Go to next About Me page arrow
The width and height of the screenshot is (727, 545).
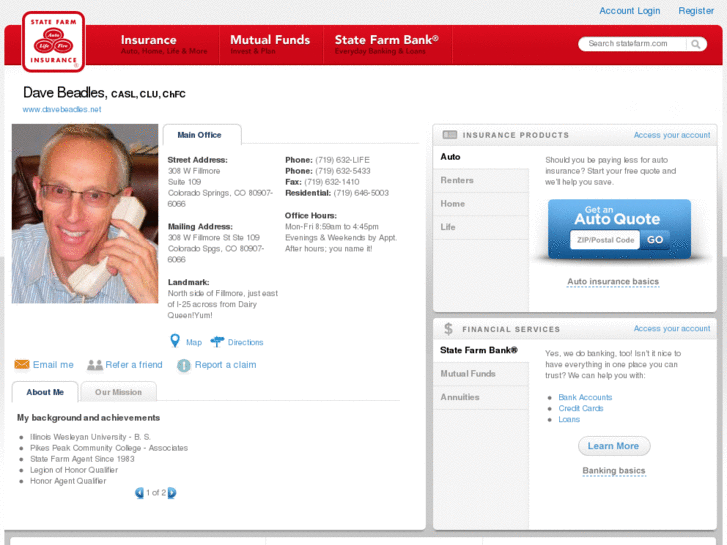tap(172, 493)
